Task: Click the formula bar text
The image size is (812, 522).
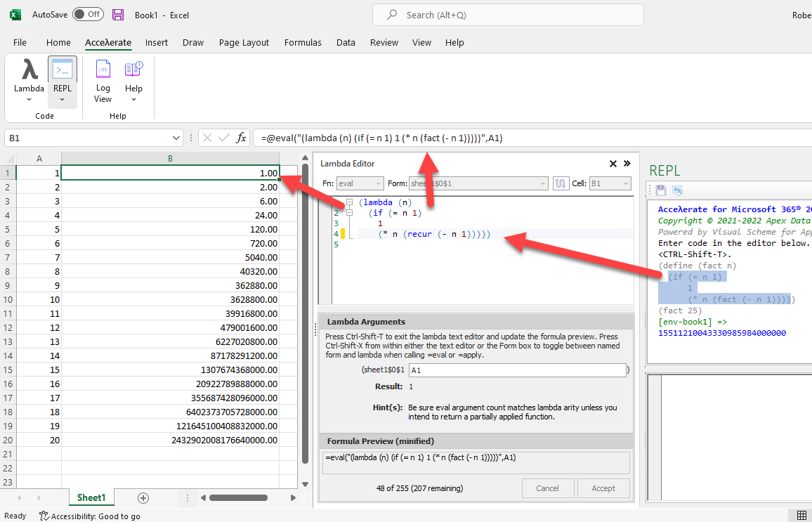Action: [381, 138]
